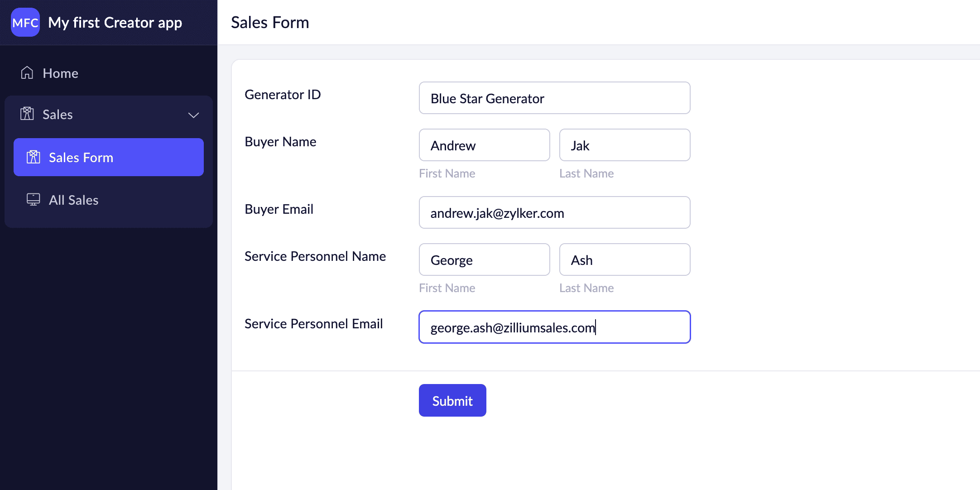
Task: Focus the Service Personnel Email field
Action: point(554,327)
